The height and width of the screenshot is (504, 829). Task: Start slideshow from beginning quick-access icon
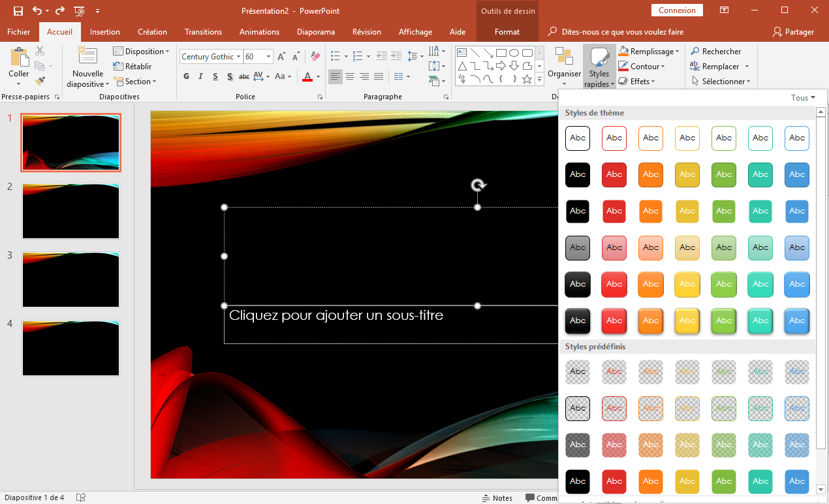(79, 11)
